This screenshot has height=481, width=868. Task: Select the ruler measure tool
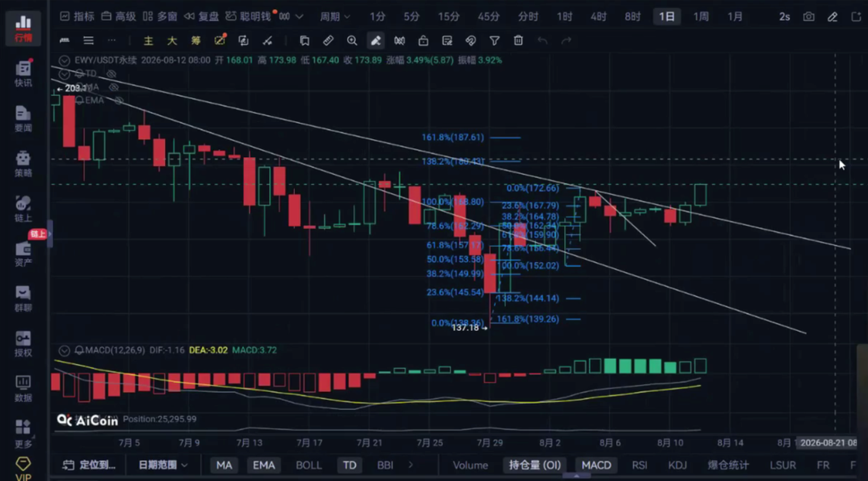(x=328, y=40)
